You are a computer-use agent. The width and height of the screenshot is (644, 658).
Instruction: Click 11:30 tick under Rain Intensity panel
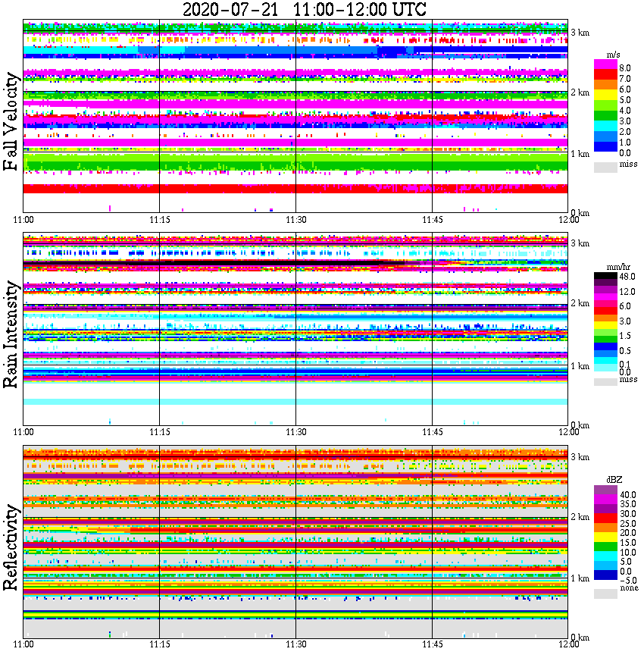pos(296,432)
